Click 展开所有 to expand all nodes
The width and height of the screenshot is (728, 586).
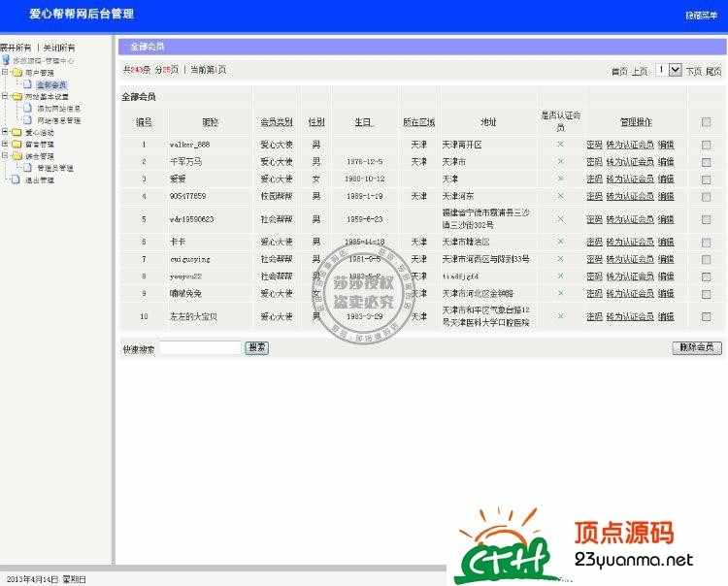point(16,48)
